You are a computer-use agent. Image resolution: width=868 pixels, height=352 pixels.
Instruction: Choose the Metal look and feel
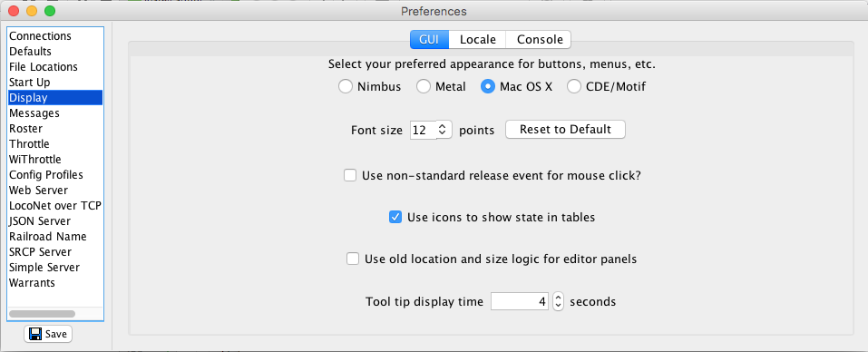[424, 87]
